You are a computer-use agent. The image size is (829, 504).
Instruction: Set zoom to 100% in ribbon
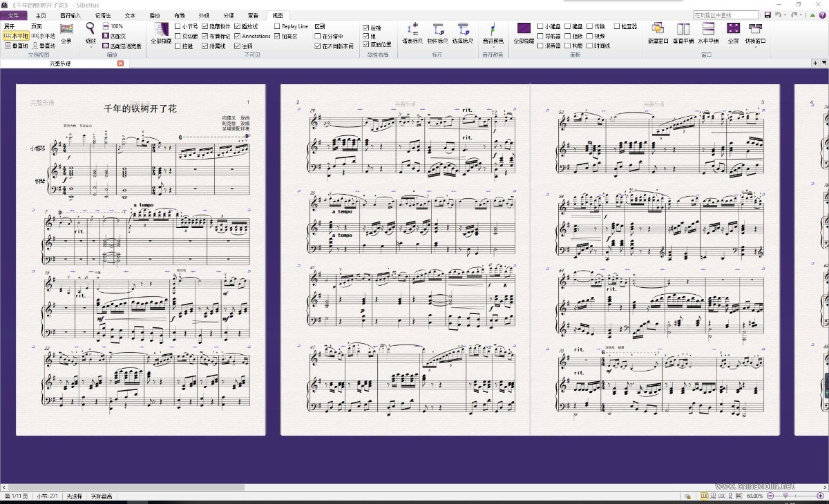tap(111, 26)
